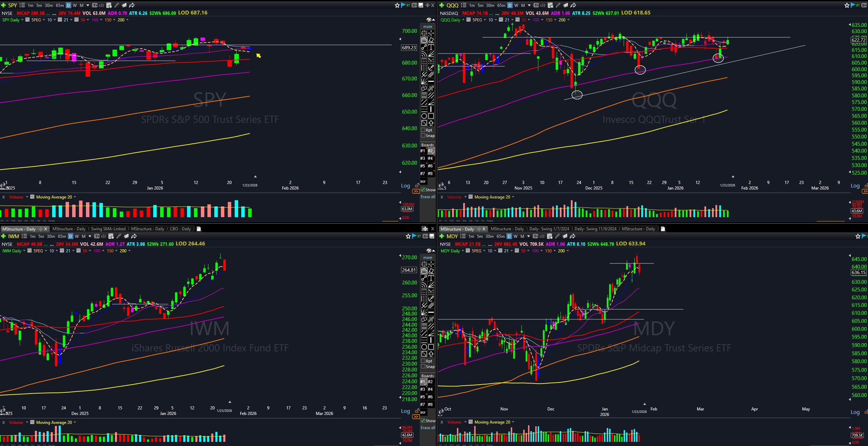868x446 pixels.
Task: Enable the Snap checkbox in SPY drawing panel
Action: pyautogui.click(x=423, y=136)
